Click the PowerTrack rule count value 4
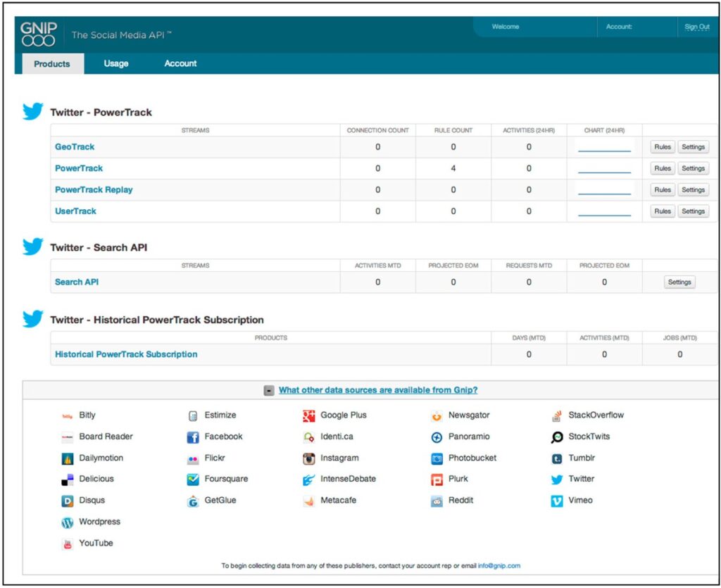Screen dimensions: 721x588 [x=453, y=168]
